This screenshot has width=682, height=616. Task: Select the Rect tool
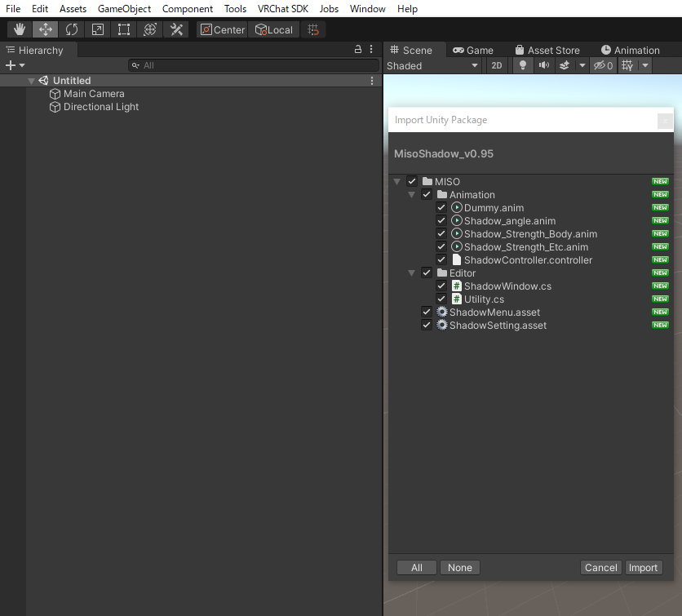click(x=124, y=29)
